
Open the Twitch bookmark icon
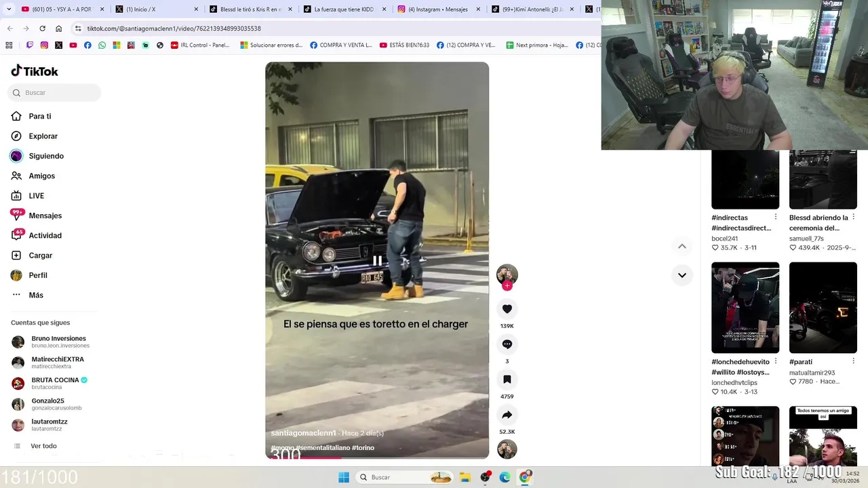point(29,45)
